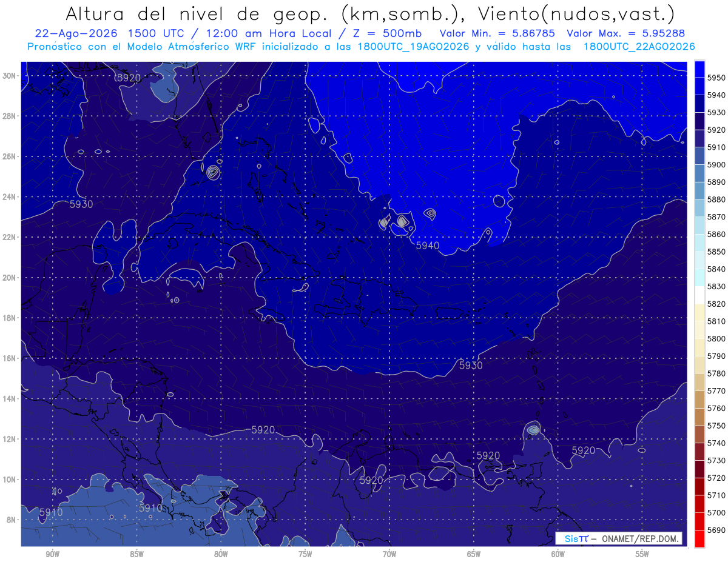This screenshot has height=562, width=728.
Task: Click the 18N latitude axis label
Action: point(9,318)
